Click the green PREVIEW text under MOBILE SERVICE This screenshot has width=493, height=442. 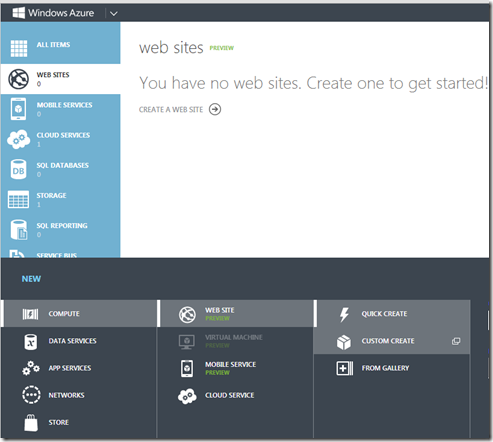(217, 373)
